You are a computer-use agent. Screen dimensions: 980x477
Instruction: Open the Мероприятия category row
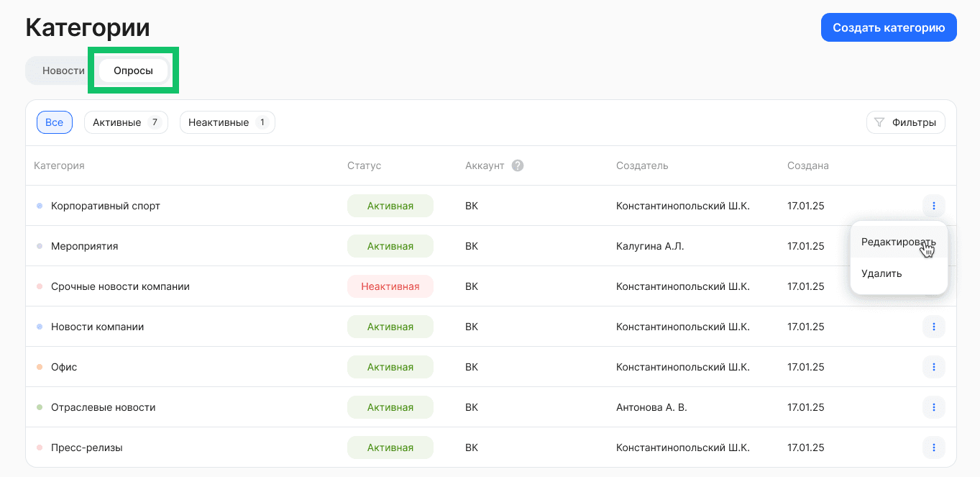[x=84, y=246]
